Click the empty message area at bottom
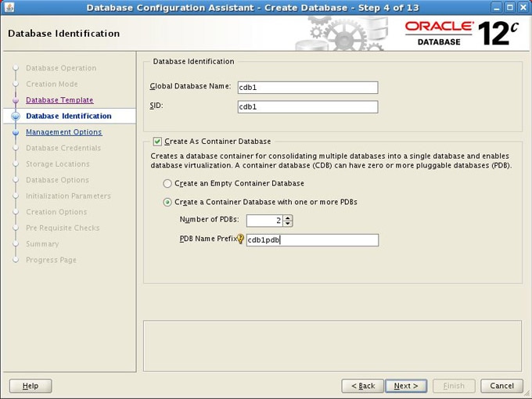532x399 pixels. pyautogui.click(x=332, y=346)
